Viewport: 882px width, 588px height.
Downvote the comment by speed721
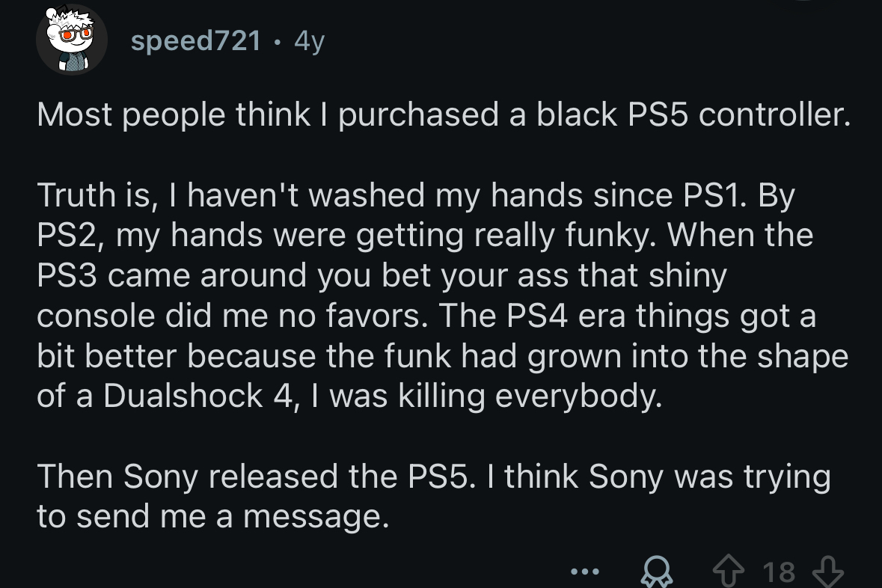829,572
